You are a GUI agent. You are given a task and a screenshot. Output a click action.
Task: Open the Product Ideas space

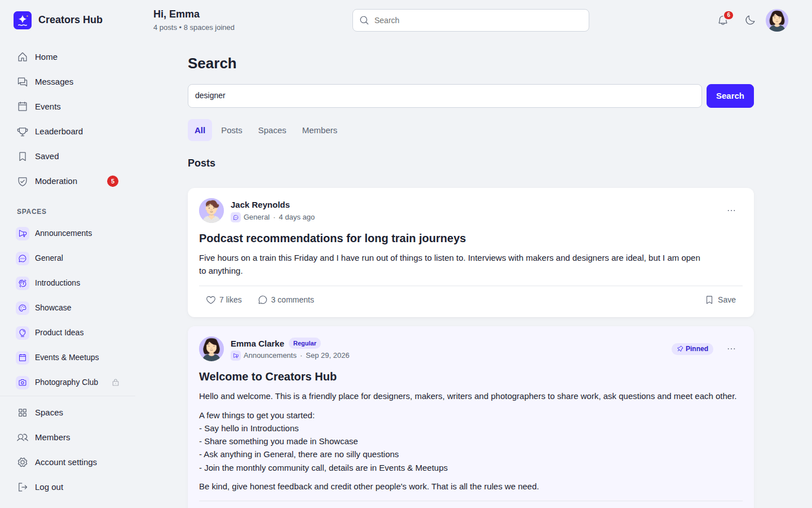click(68, 332)
